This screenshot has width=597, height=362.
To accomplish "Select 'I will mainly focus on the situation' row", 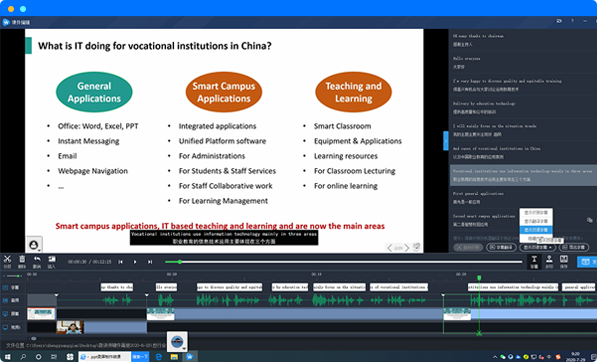I will pos(523,130).
